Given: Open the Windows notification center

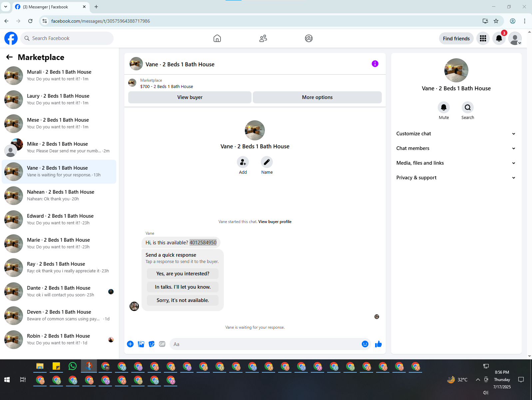Looking at the screenshot, I should [x=521, y=380].
